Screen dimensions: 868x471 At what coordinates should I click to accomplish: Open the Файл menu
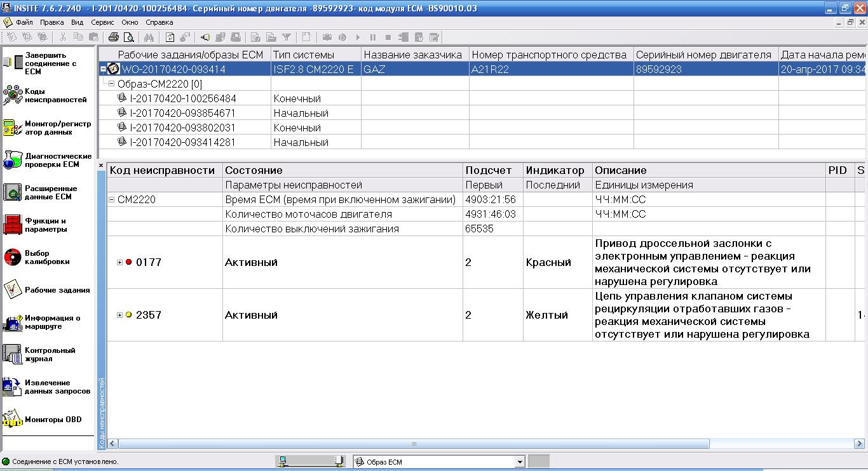(x=24, y=22)
